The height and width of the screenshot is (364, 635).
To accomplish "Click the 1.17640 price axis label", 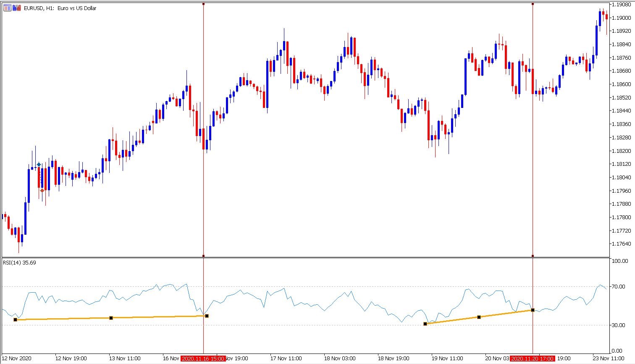I will click(622, 244).
